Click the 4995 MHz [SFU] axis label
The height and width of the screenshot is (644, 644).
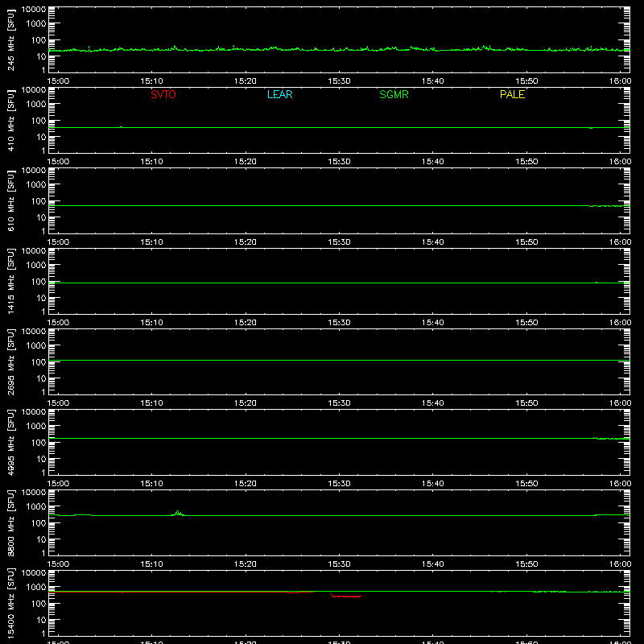11,442
